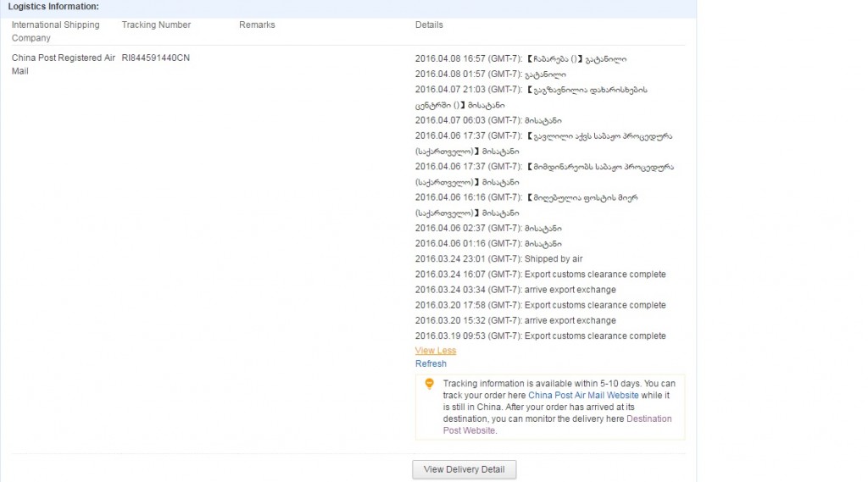
Task: Click the Refresh link
Action: tap(431, 364)
